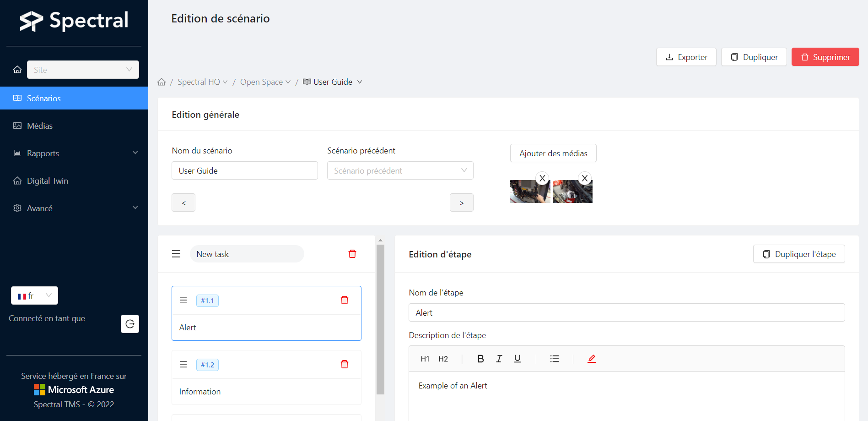Open the Scénario précédent combo box
This screenshot has height=421, width=868.
(x=400, y=170)
